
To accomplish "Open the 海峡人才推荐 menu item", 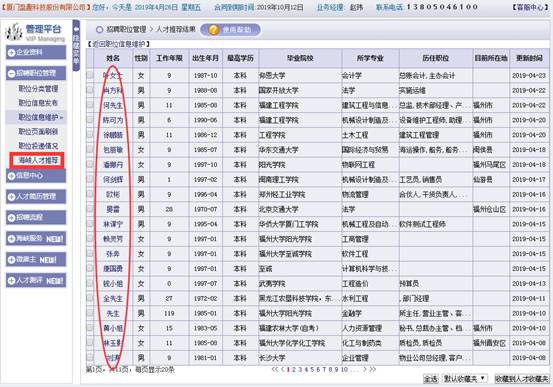I will point(38,161).
